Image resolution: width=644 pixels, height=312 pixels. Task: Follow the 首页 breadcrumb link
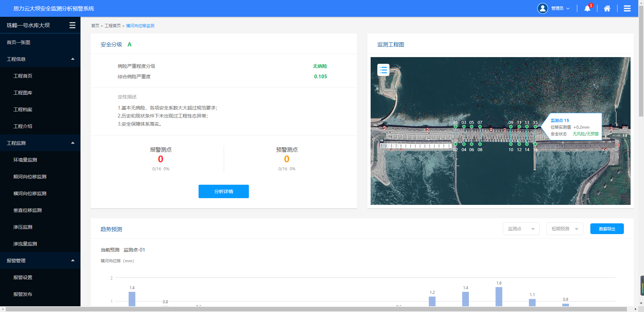pyautogui.click(x=95, y=26)
